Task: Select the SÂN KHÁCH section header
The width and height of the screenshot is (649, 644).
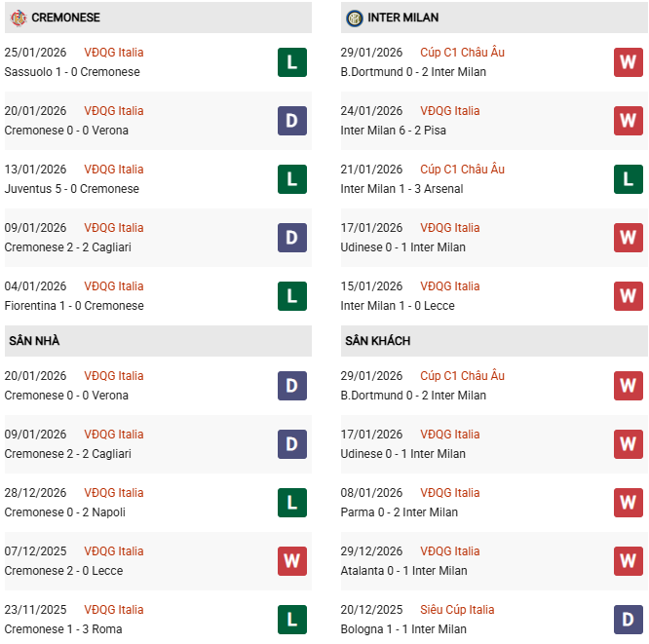Action: coord(377,341)
